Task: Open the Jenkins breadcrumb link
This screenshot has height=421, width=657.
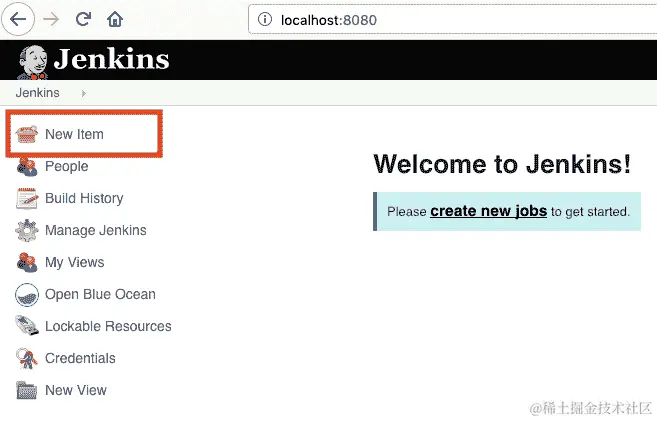Action: (x=38, y=93)
